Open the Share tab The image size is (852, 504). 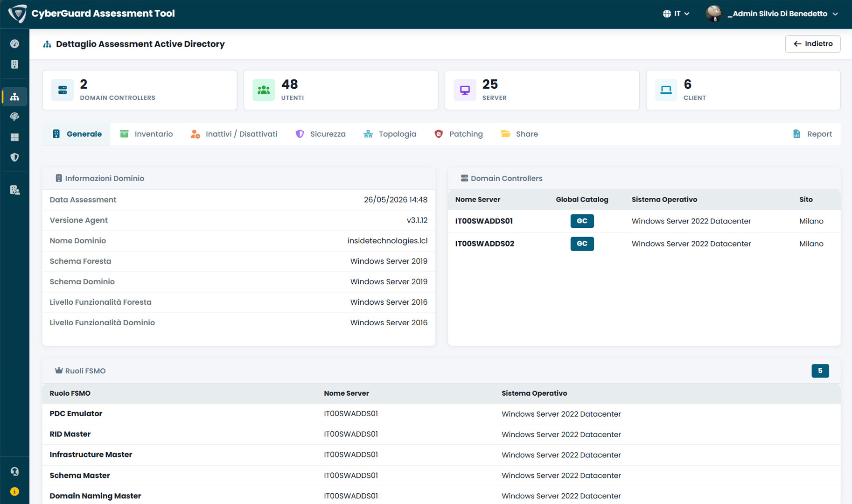(x=519, y=134)
